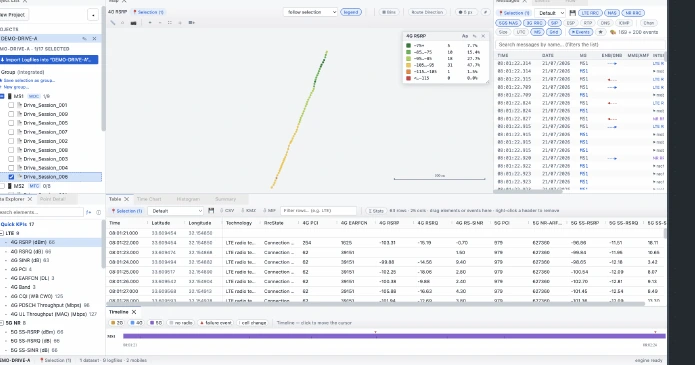Viewport: 695px width, 365px height.
Task: Switch to the Histogram tab
Action: [188, 199]
